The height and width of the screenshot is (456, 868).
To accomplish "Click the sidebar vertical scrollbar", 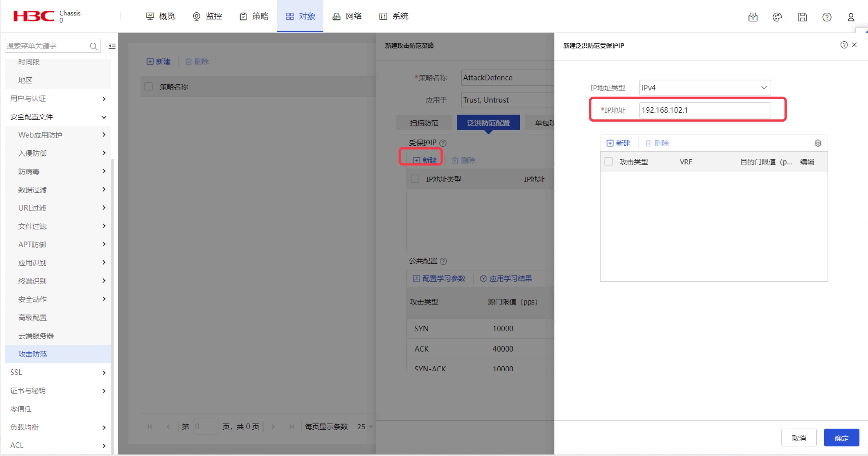I will (113, 306).
